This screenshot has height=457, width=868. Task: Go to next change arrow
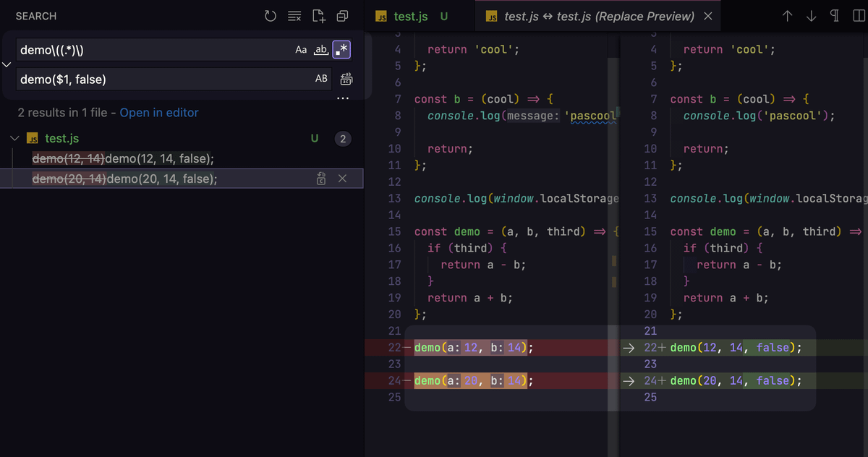tap(812, 16)
